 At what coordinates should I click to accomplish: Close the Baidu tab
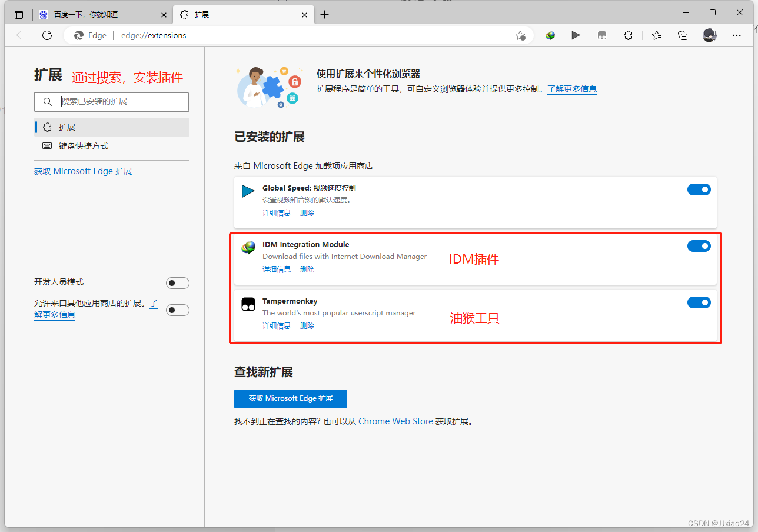click(x=164, y=15)
